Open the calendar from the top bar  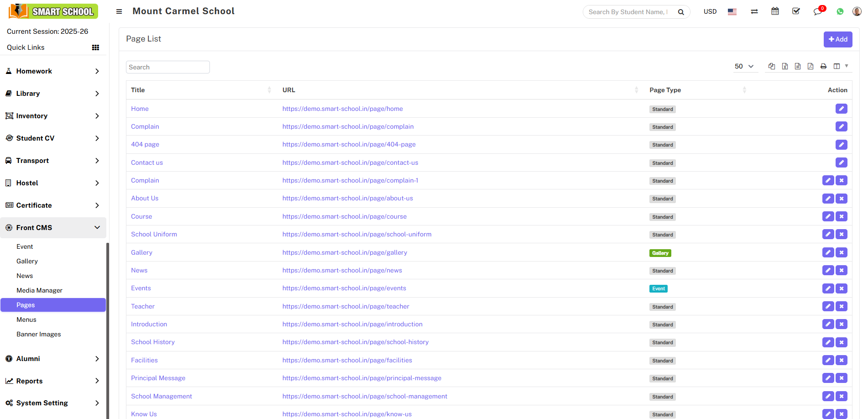[x=775, y=10]
